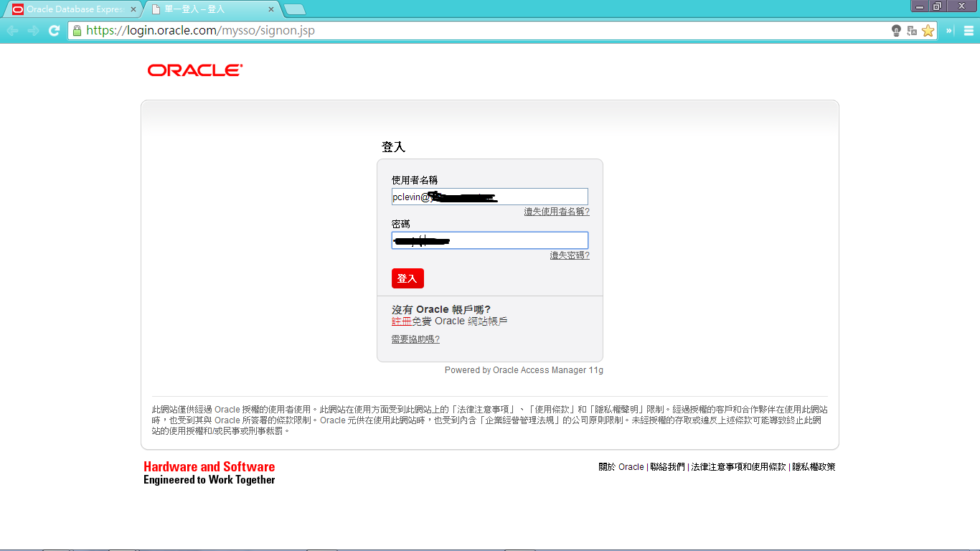The image size is (980, 551).
Task: Click the 'Powered by Oracle Access Manager 11g' text
Action: [524, 370]
